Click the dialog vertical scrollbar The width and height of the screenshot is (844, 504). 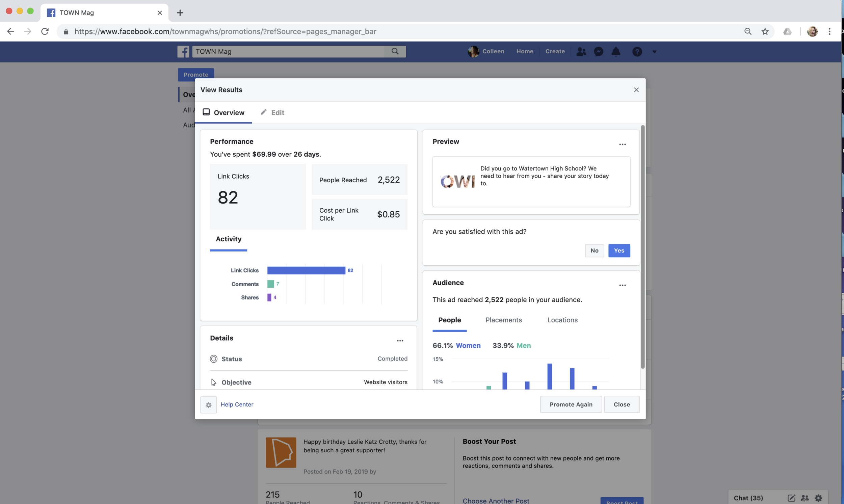[x=642, y=247]
